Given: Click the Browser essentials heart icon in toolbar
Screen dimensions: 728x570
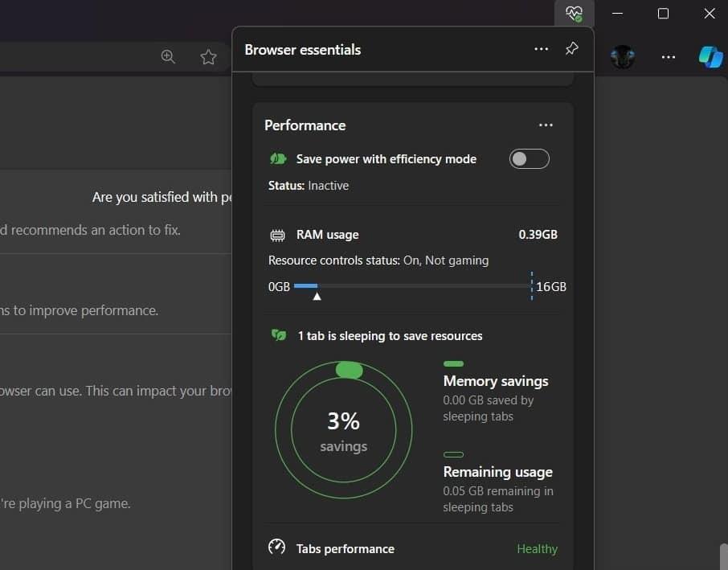Looking at the screenshot, I should tap(573, 14).
